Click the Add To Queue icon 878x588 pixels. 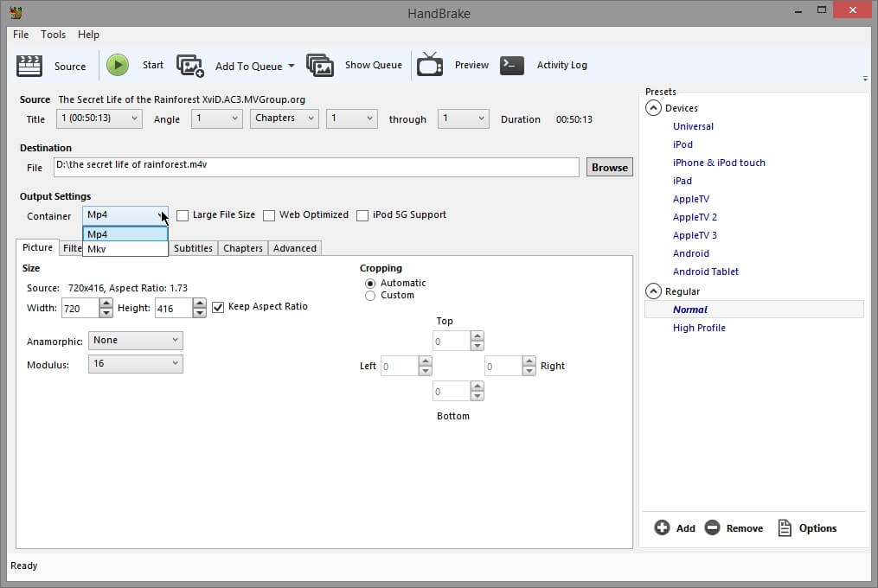click(x=190, y=66)
